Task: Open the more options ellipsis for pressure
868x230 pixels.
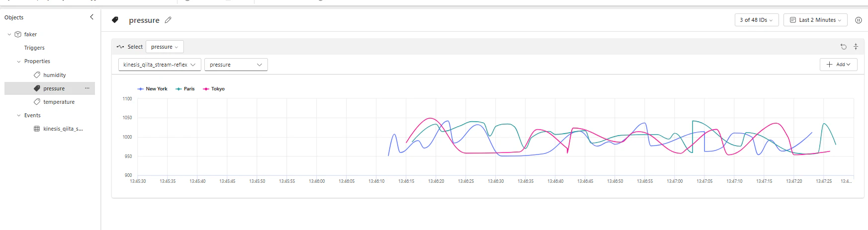Action: pos(87,88)
